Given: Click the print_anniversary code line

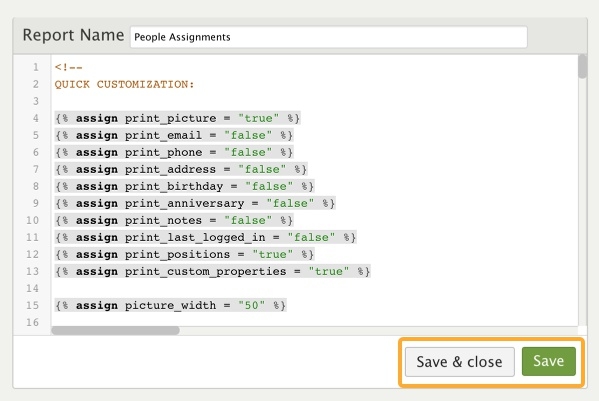Looking at the screenshot, I should pos(195,203).
